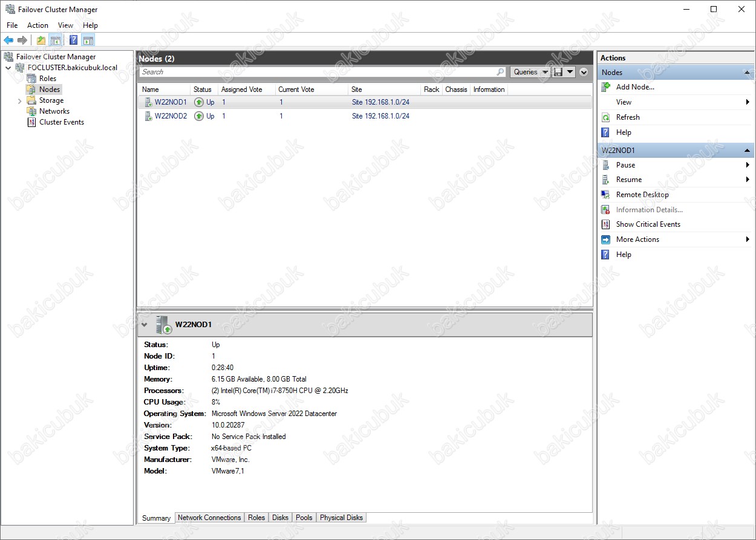756x540 pixels.
Task: Toggle the Show/Hide Action Pane toolbar icon
Action: click(88, 41)
